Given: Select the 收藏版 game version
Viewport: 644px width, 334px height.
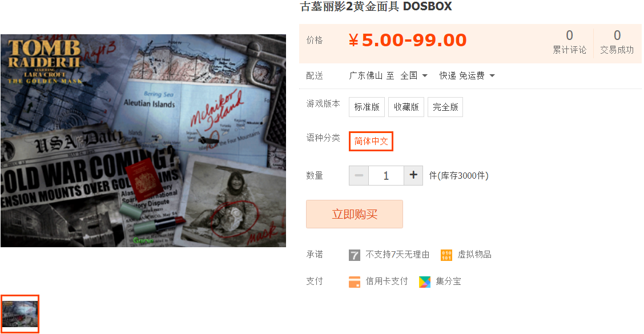Looking at the screenshot, I should pyautogui.click(x=406, y=107).
